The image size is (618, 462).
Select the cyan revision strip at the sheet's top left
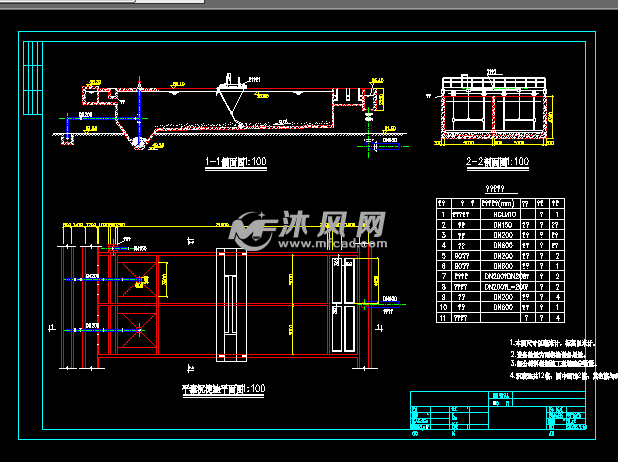tap(33, 78)
